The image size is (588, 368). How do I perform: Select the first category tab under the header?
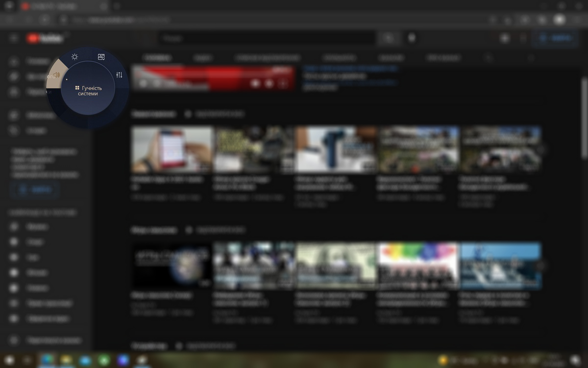[157, 58]
